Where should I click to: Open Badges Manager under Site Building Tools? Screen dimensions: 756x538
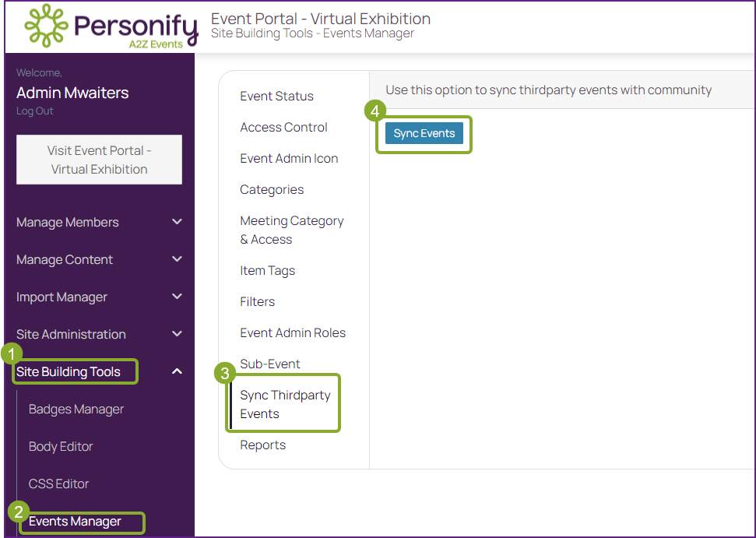tap(76, 409)
